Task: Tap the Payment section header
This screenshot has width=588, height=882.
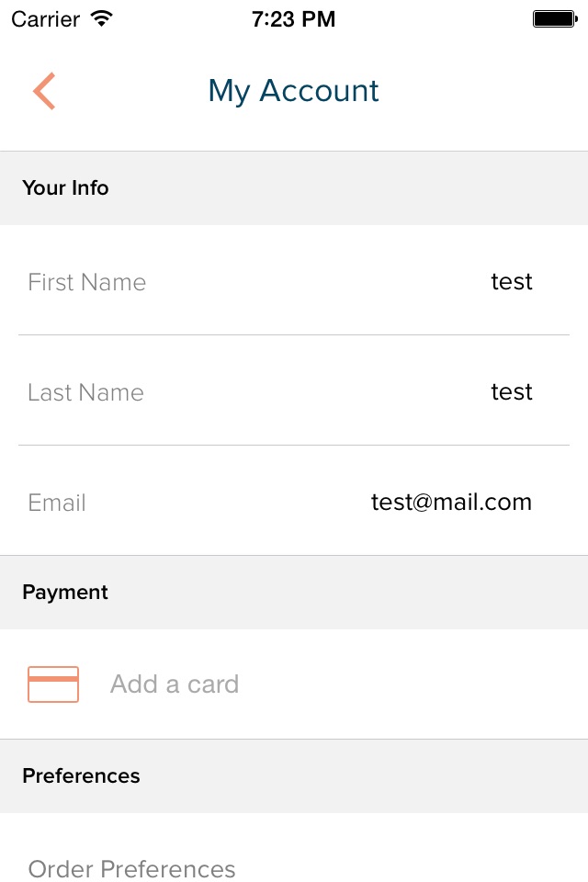Action: click(65, 592)
